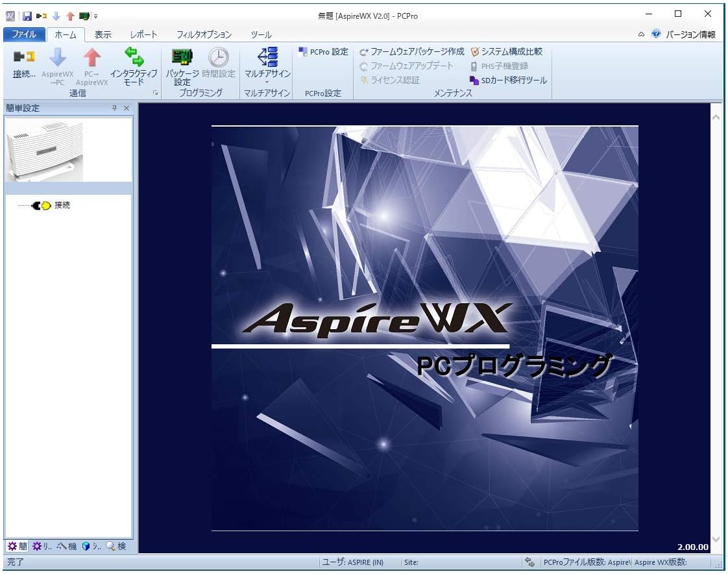Click the メンテナンス group label
Screen dimensions: 728x574
[x=453, y=94]
